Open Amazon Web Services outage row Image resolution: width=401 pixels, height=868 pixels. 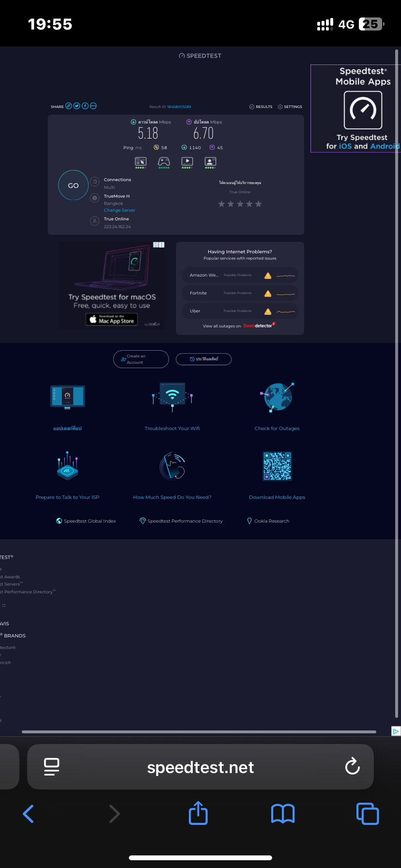point(240,275)
